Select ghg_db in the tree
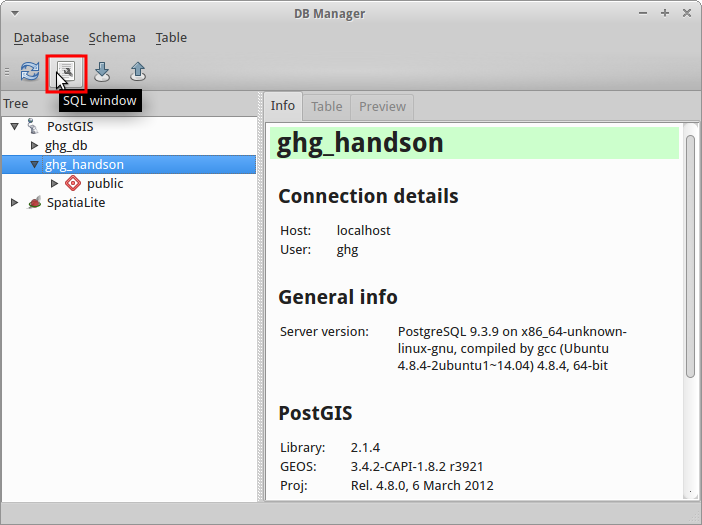Viewport: 702px width, 525px height. click(66, 145)
